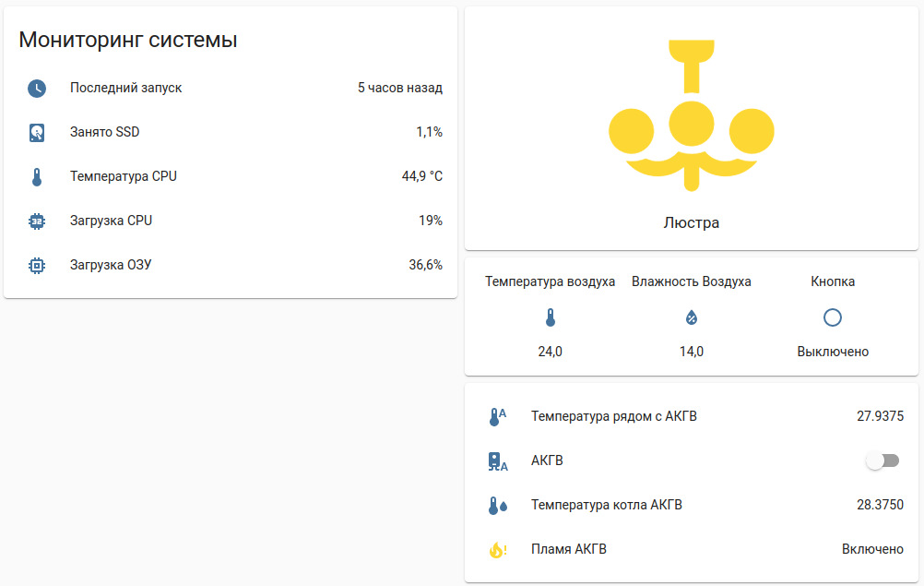Image resolution: width=924 pixels, height=586 pixels.
Task: Click the 5 часов назад value
Action: click(399, 88)
